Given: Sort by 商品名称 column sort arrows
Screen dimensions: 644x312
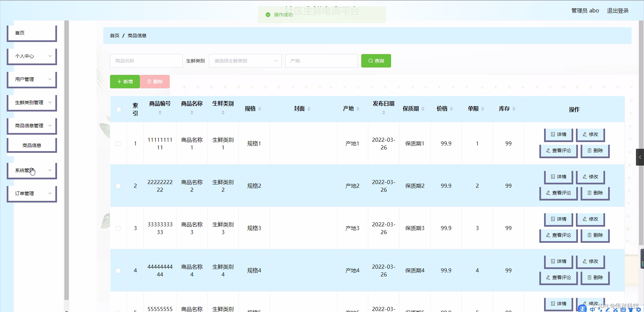Looking at the screenshot, I should tap(192, 113).
